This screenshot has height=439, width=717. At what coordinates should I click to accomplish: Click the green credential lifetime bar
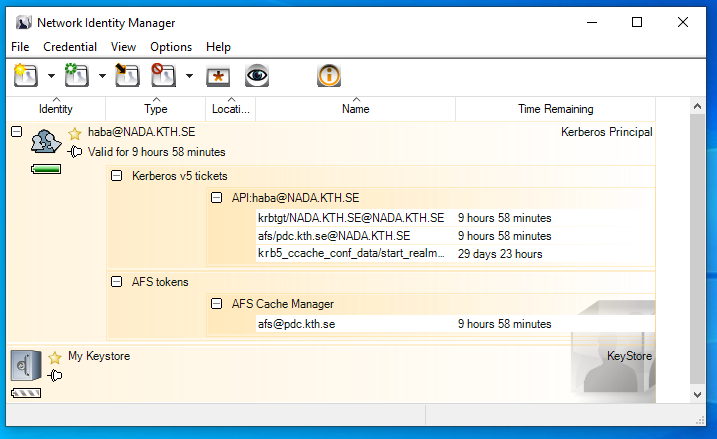tap(46, 170)
